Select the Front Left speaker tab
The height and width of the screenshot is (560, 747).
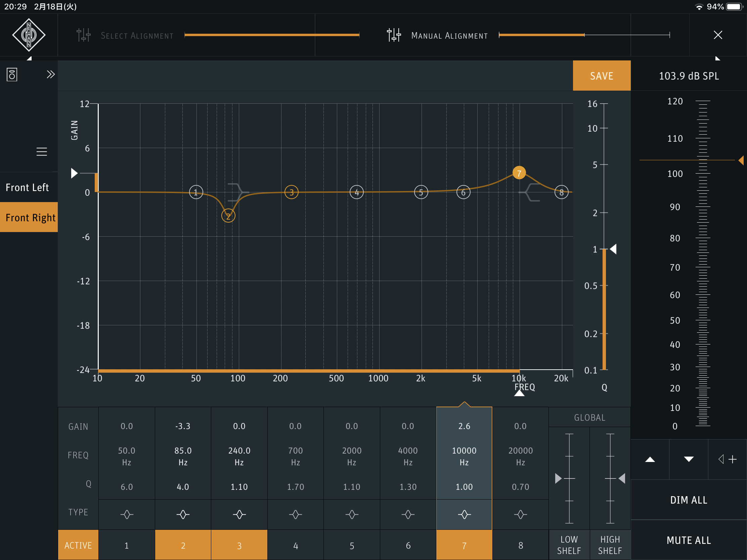tap(29, 187)
